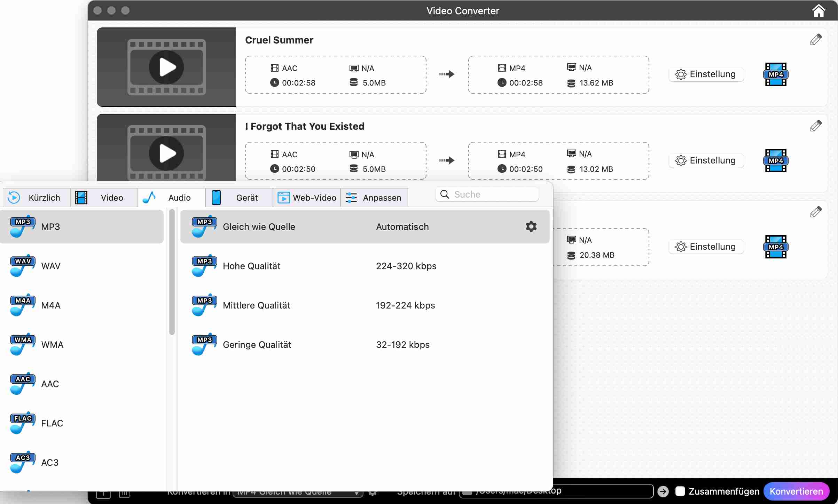838x504 pixels.
Task: Open MP4 format icon for Cruel Summer
Action: point(775,74)
